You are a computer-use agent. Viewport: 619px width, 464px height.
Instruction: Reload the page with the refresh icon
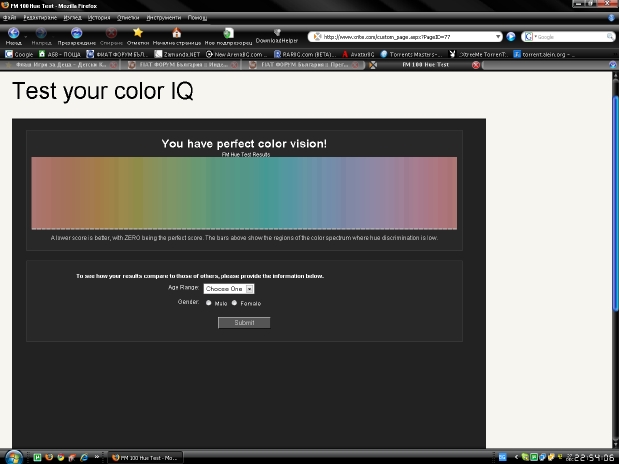click(76, 33)
